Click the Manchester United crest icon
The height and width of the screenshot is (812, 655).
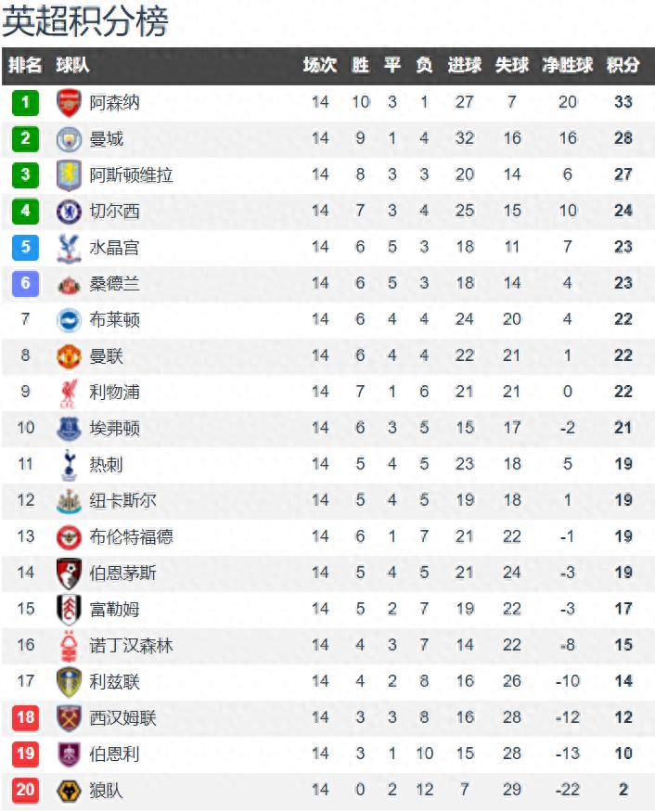click(69, 355)
